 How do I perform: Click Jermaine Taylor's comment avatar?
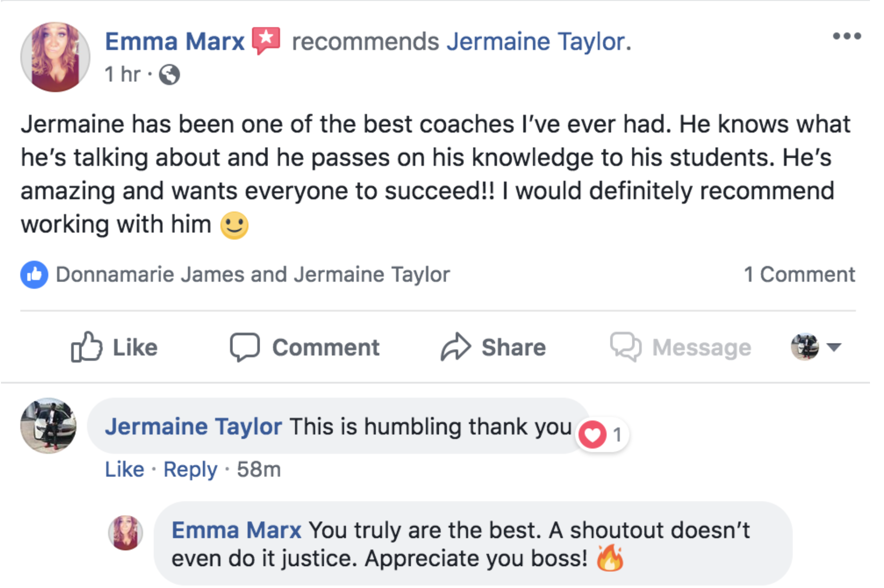tap(48, 426)
